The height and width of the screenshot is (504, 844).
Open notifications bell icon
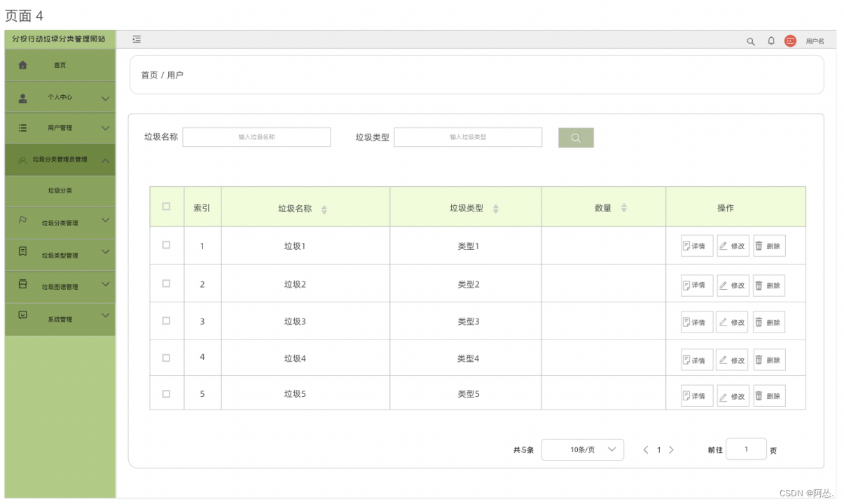tap(771, 41)
